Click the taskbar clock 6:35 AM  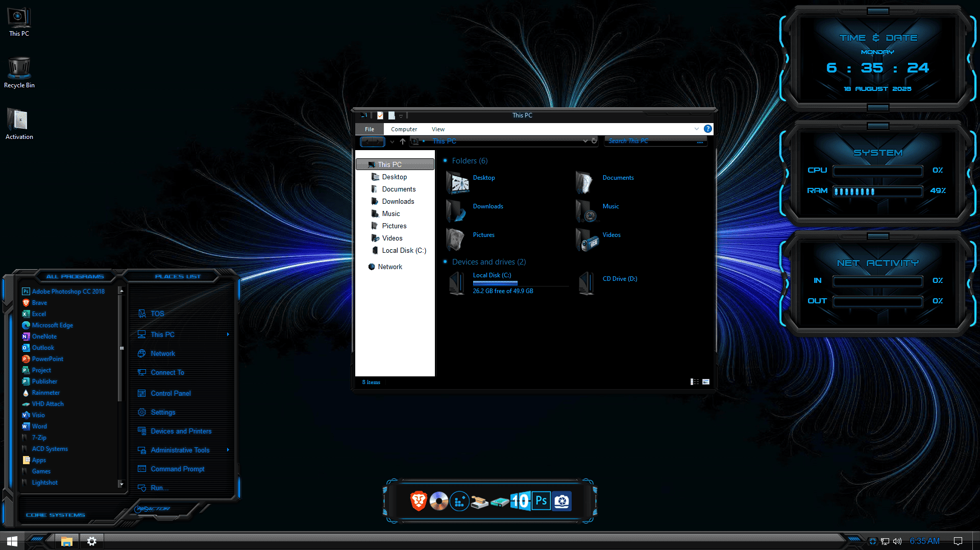(x=924, y=541)
